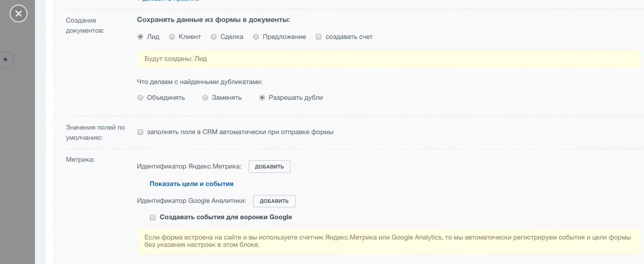Select the Сделка radio option

pos(213,37)
